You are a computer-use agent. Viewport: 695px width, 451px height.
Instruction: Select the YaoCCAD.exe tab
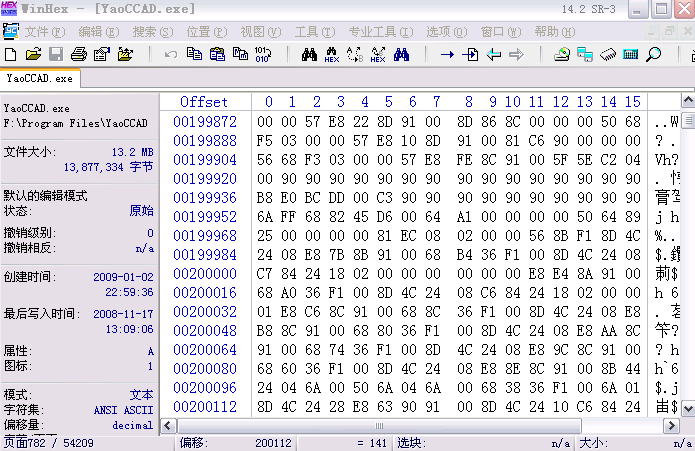point(40,78)
